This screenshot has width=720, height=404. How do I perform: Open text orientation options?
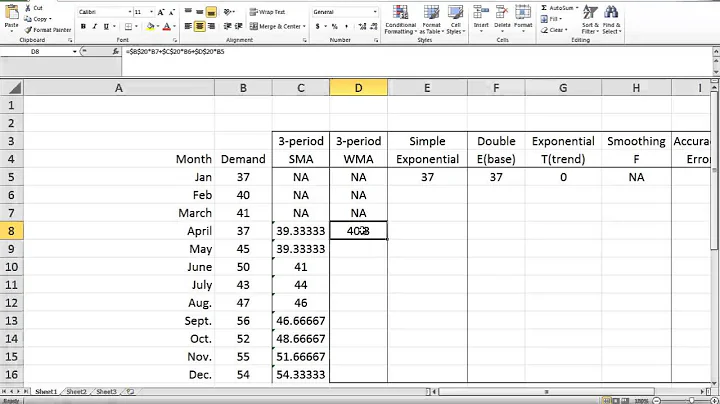(x=229, y=12)
